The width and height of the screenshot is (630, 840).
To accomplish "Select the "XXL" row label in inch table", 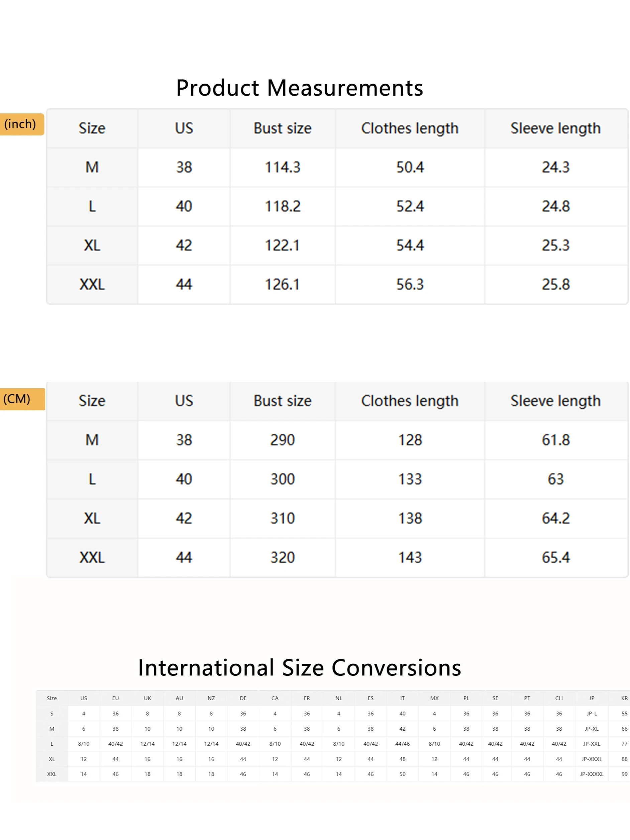I will pos(92,285).
